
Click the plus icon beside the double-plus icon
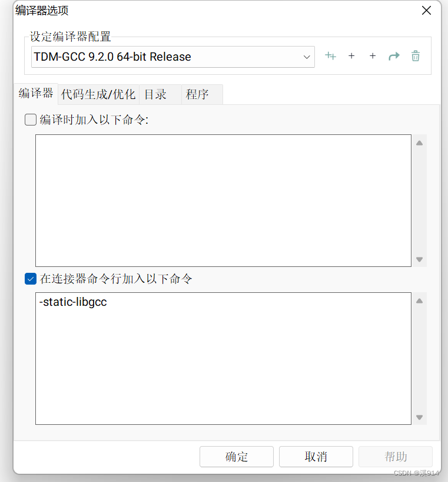pos(351,56)
